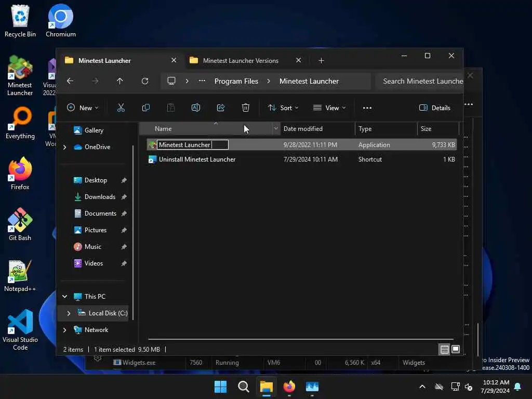
Task: Collapse This PC tree node
Action: click(64, 297)
